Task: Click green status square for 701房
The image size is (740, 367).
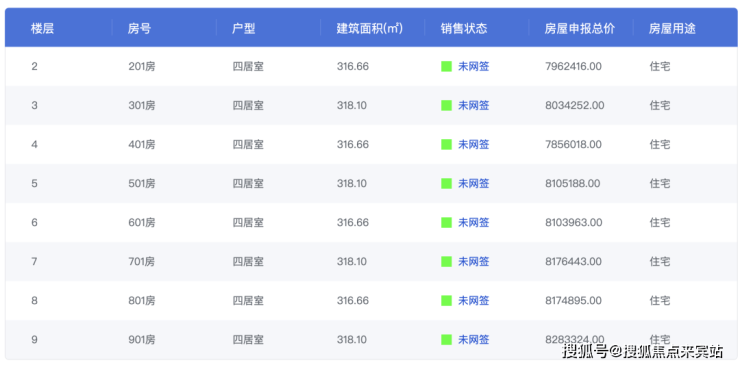Action: (446, 261)
